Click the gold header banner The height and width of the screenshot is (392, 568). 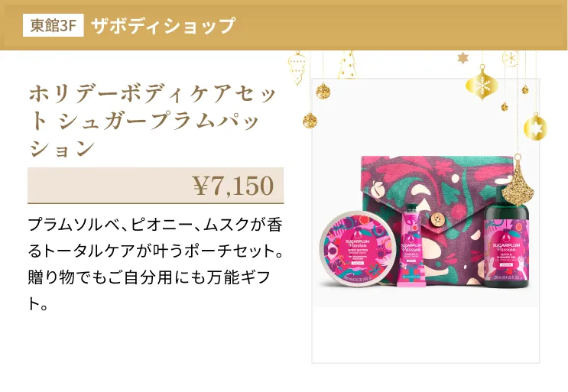click(284, 25)
